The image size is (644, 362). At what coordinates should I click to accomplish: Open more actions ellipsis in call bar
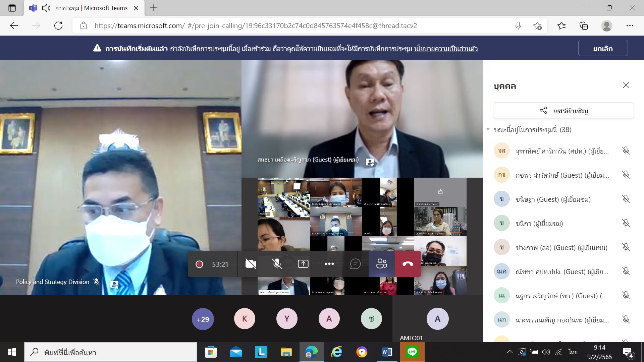click(329, 264)
